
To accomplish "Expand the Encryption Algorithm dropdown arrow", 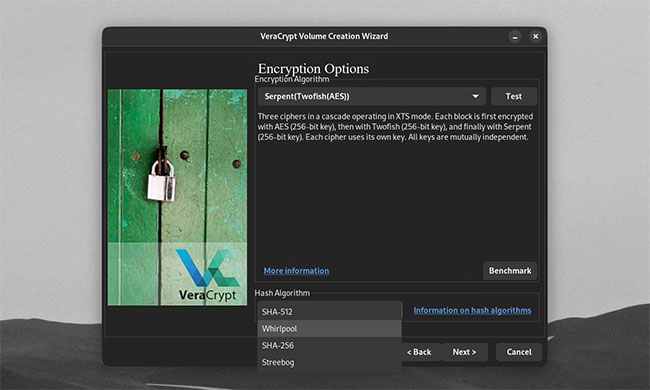I will click(x=475, y=96).
